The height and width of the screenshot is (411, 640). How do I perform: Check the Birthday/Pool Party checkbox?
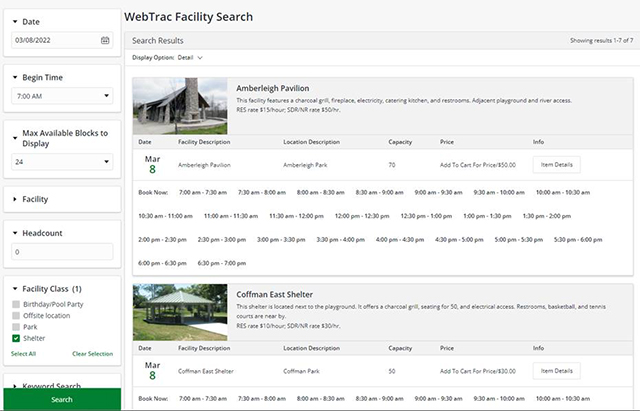pos(15,304)
